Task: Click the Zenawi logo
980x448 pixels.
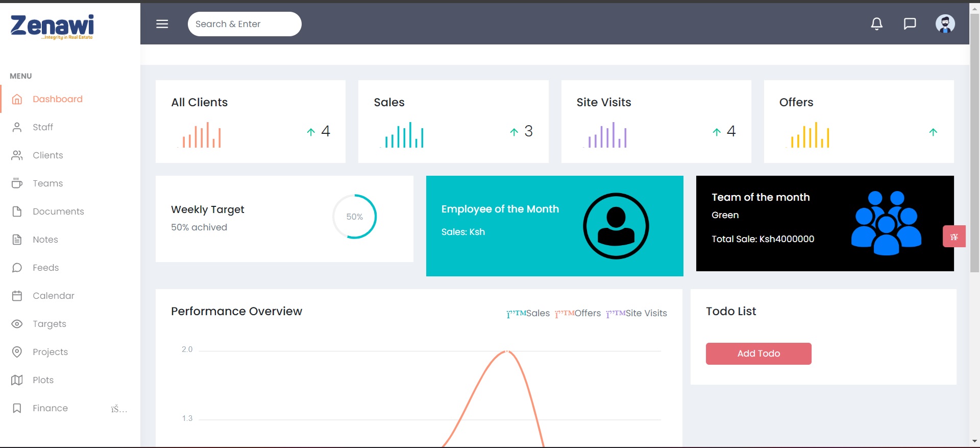Action: click(x=52, y=27)
